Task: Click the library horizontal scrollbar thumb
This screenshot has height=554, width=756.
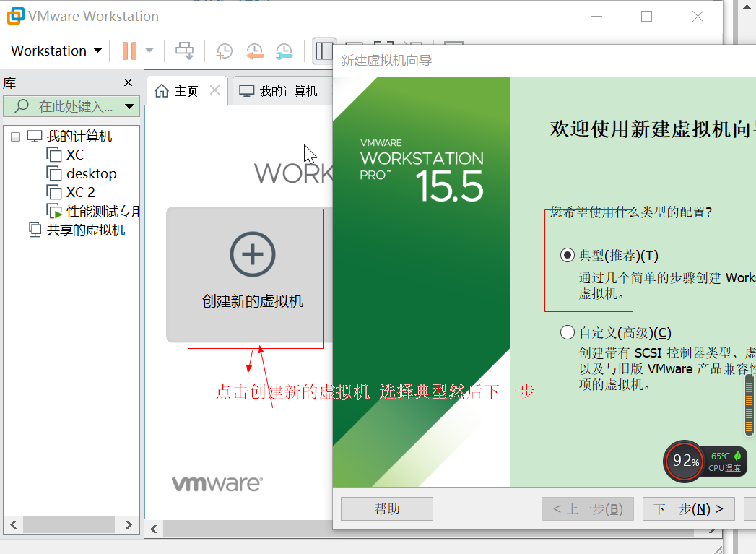Action: tap(69, 524)
